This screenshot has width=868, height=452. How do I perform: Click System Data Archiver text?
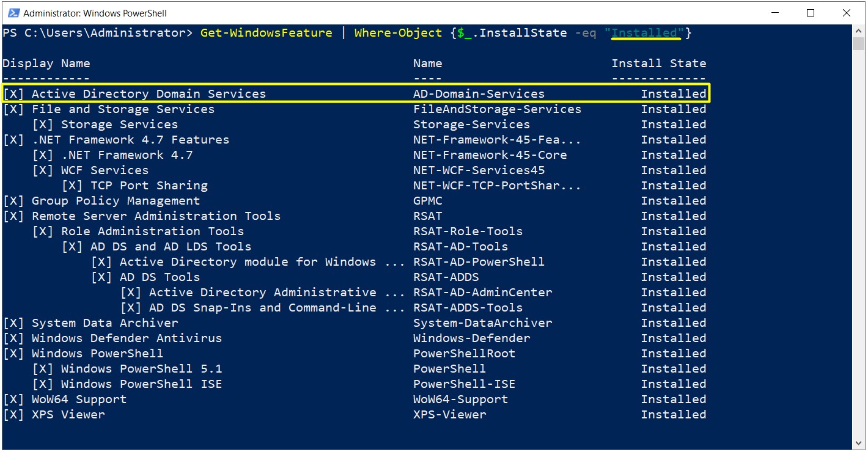click(105, 323)
